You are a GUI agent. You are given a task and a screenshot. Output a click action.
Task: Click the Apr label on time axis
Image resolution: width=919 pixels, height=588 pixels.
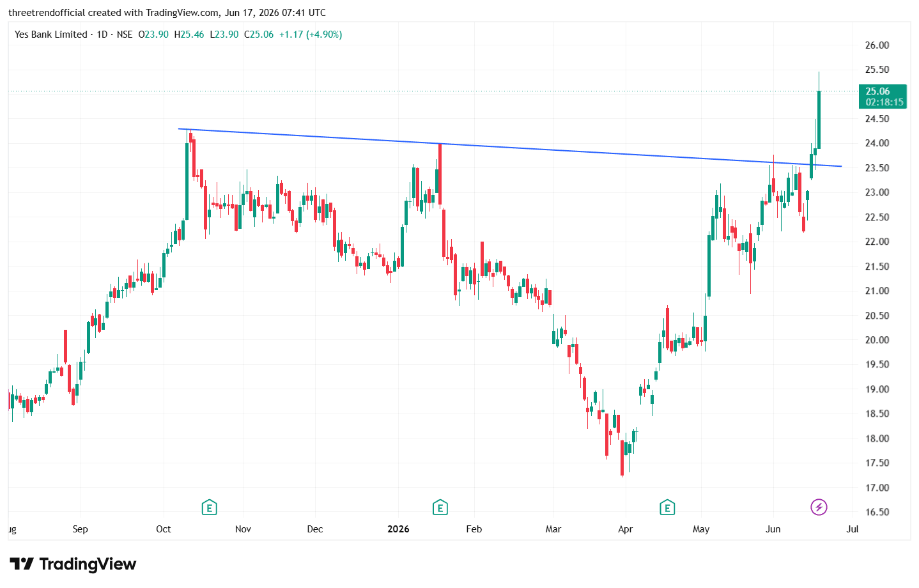[625, 529]
